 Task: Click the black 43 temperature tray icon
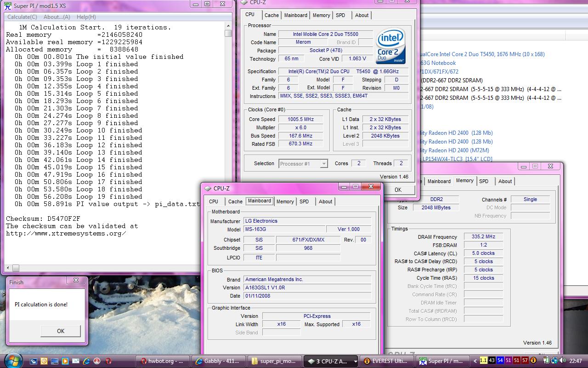pos(492,361)
